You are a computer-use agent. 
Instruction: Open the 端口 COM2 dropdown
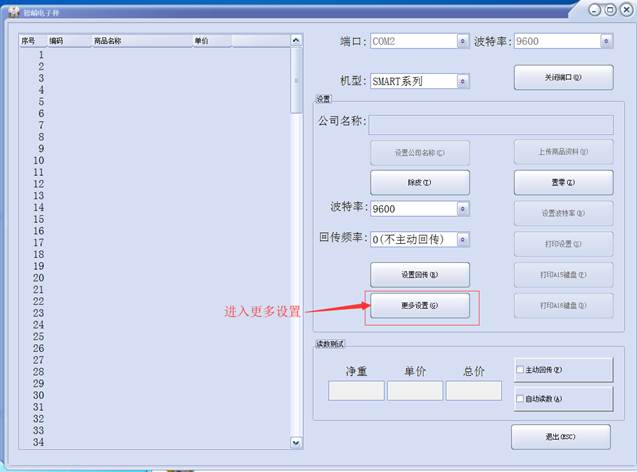(x=463, y=41)
